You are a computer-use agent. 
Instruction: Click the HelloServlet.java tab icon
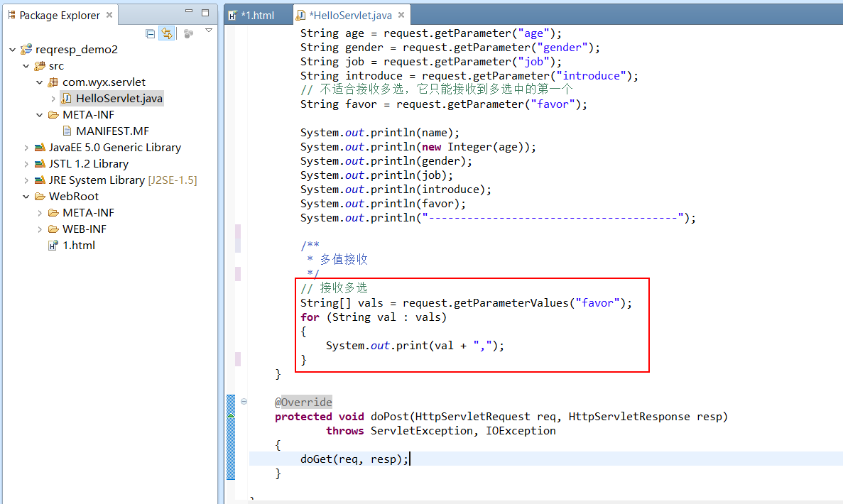pyautogui.click(x=301, y=16)
